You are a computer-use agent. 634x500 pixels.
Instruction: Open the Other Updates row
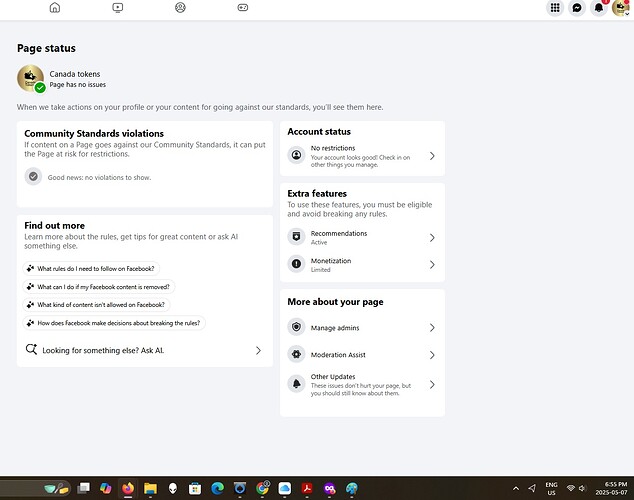pyautogui.click(x=362, y=384)
